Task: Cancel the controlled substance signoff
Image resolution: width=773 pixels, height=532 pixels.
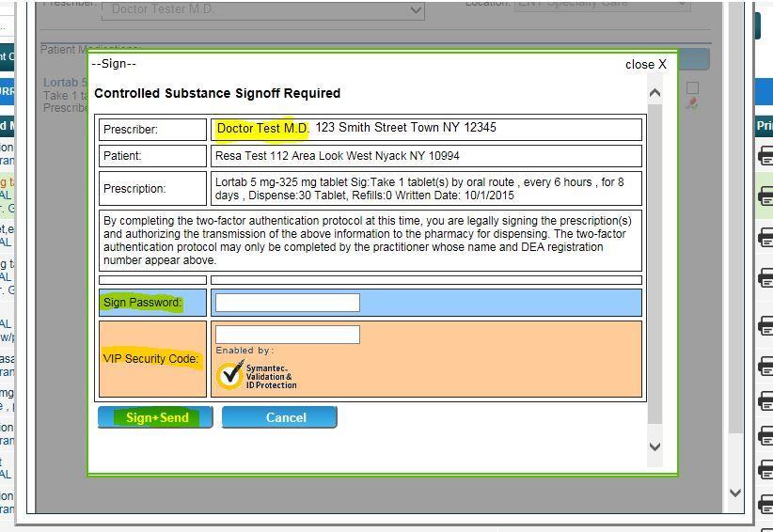Action: click(x=279, y=417)
